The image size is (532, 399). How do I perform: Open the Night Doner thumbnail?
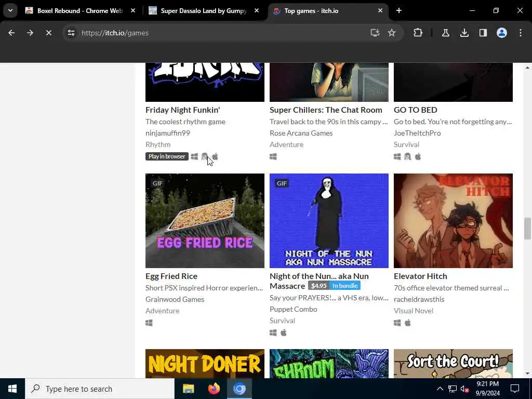click(x=205, y=363)
